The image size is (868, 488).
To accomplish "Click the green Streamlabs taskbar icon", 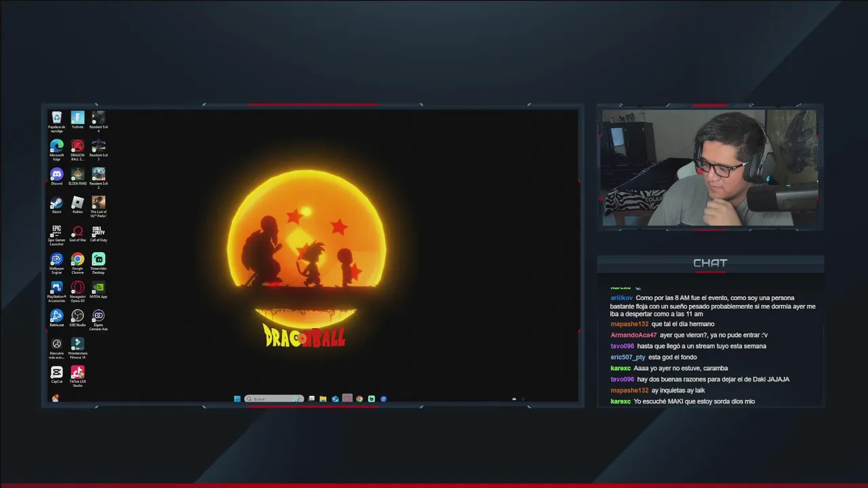I will [371, 399].
